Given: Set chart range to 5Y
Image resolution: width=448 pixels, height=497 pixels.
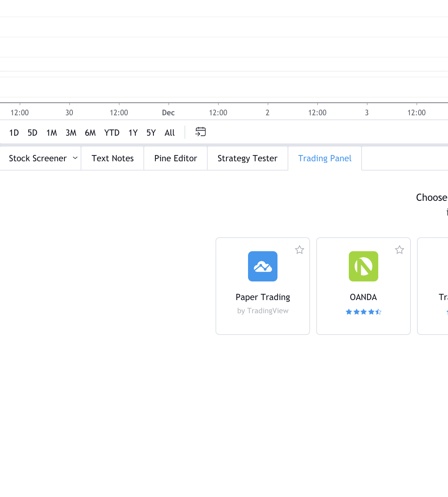Looking at the screenshot, I should [x=151, y=133].
